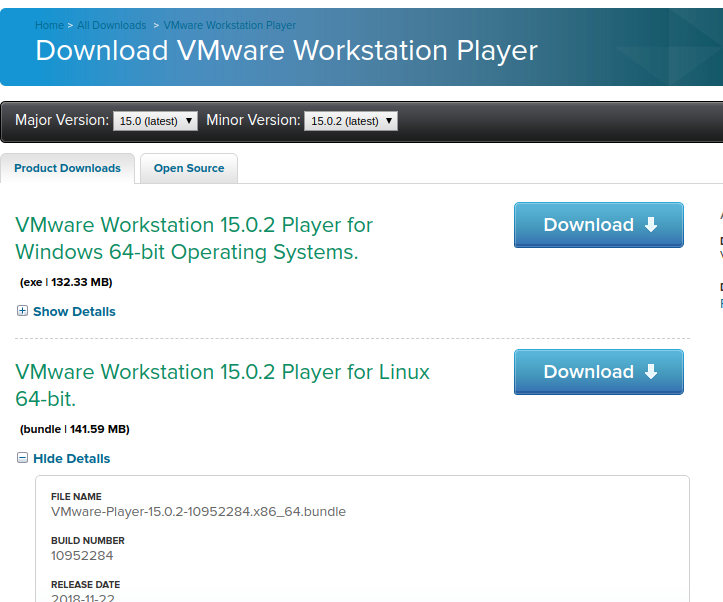
Task: Click the Show Details link for Windows
Action: [74, 312]
